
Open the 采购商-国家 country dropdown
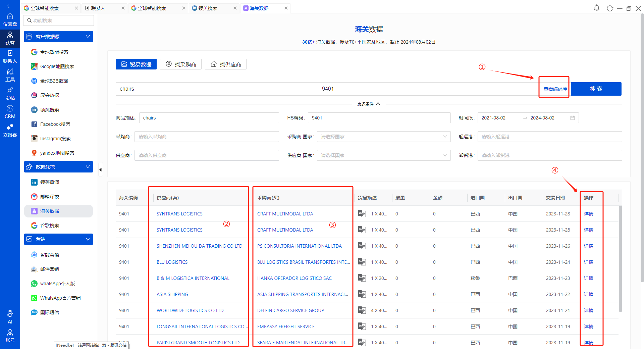(x=383, y=137)
